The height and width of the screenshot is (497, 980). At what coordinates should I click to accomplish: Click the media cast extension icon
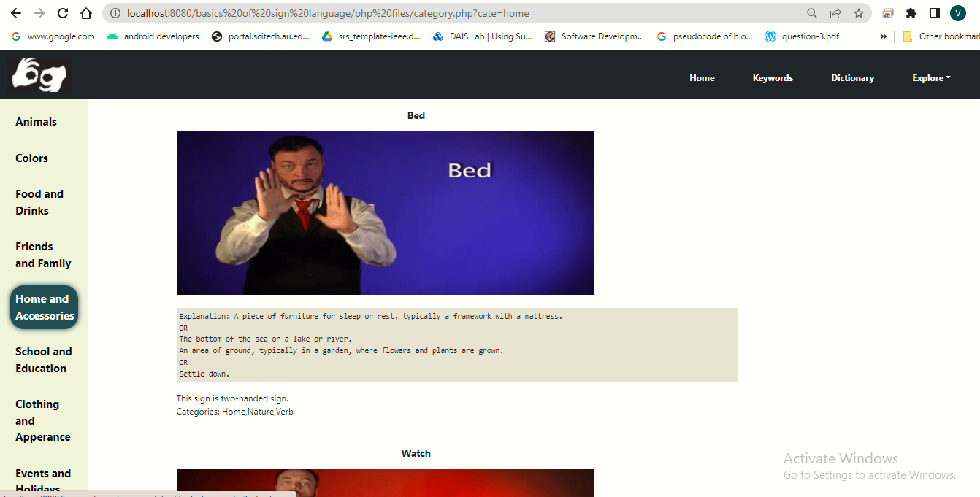pos(888,13)
